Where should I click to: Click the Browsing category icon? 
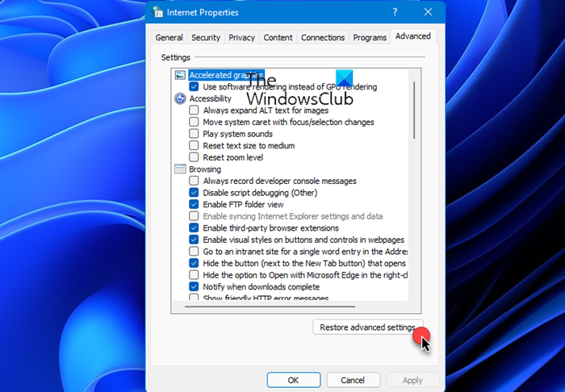(x=180, y=169)
